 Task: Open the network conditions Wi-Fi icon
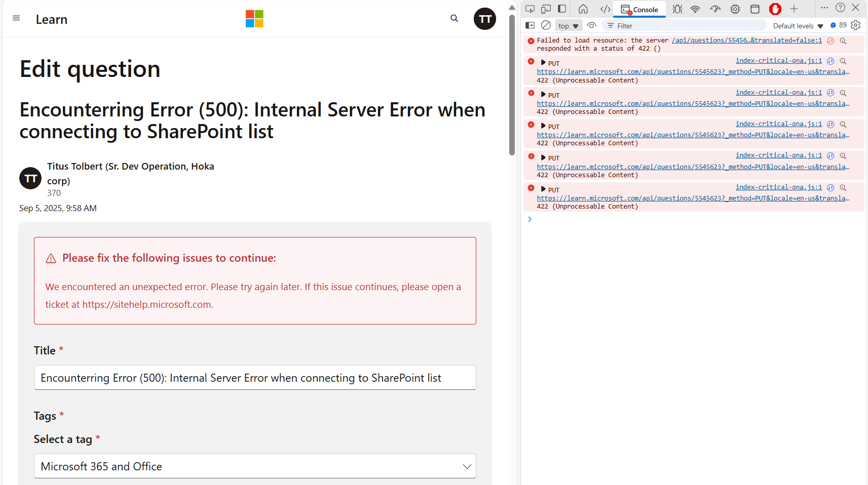695,9
